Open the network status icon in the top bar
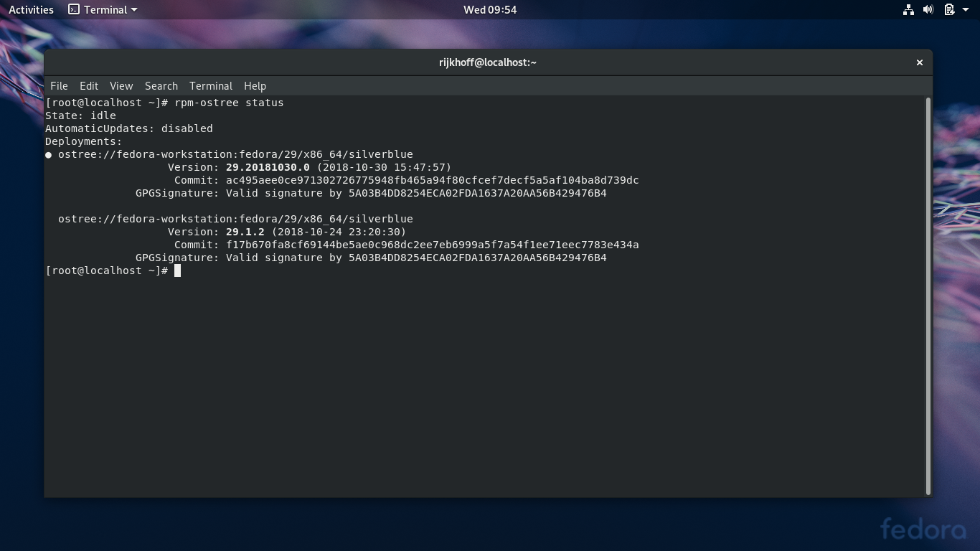This screenshot has height=551, width=980. coord(908,10)
